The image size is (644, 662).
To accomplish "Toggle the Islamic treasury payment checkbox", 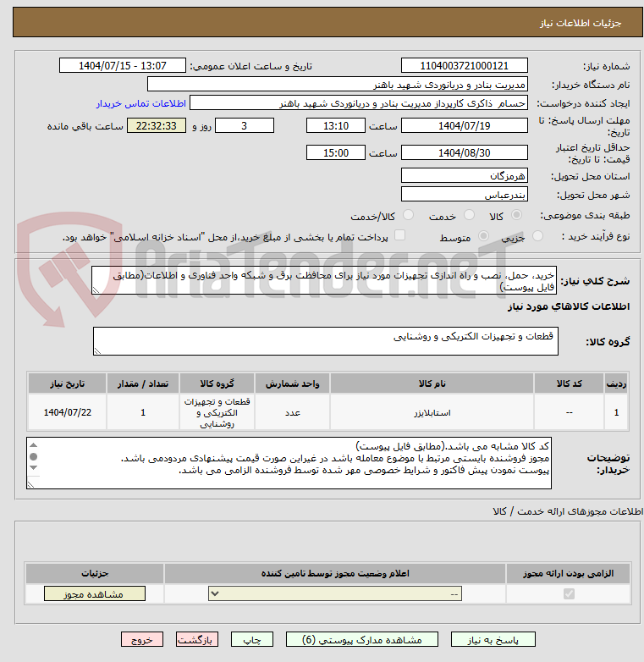I will click(x=399, y=235).
